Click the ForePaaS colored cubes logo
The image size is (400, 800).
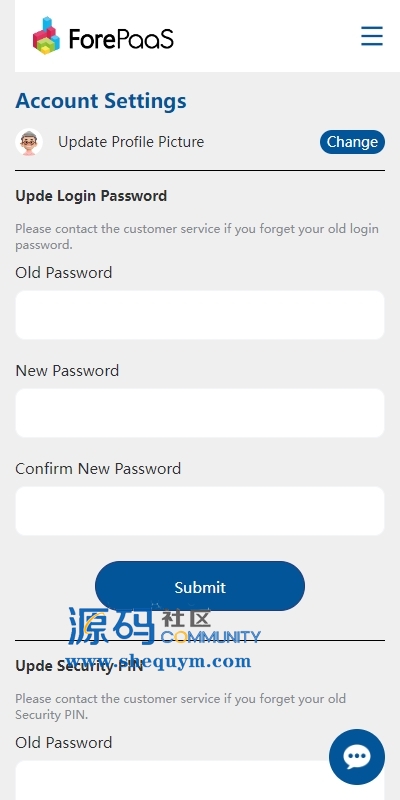pyautogui.click(x=46, y=36)
